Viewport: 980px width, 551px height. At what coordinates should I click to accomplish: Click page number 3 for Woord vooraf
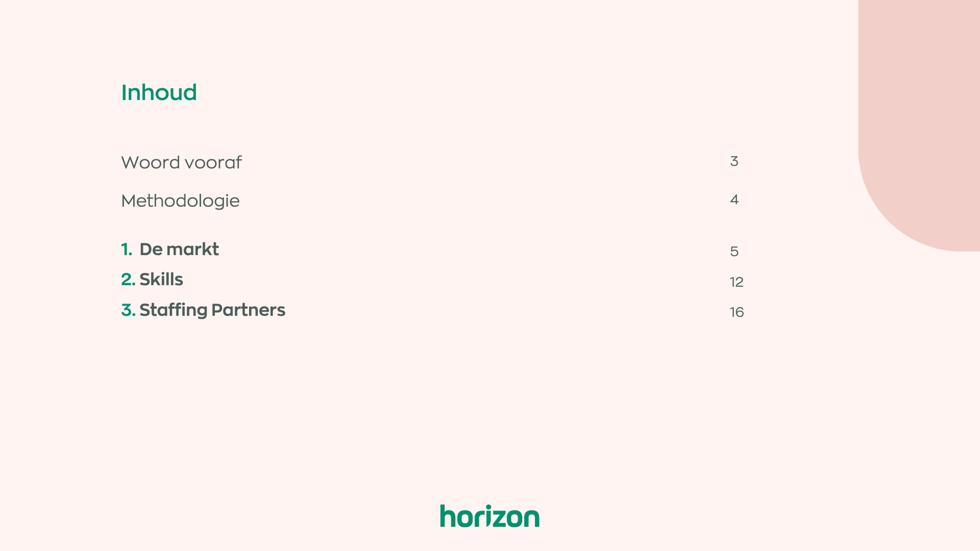coord(734,161)
